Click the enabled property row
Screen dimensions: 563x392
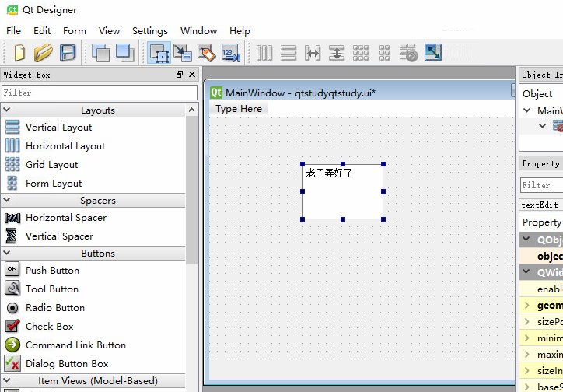click(541, 289)
